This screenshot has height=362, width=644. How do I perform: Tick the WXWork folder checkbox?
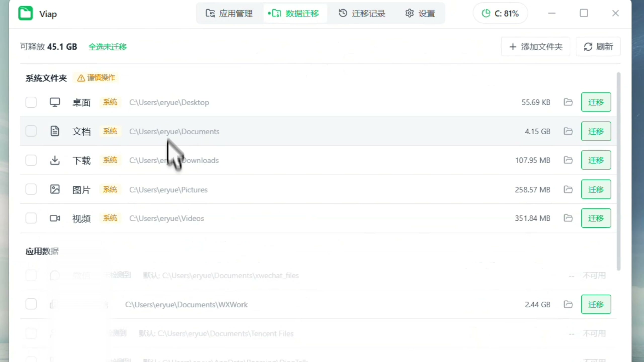coord(31,304)
